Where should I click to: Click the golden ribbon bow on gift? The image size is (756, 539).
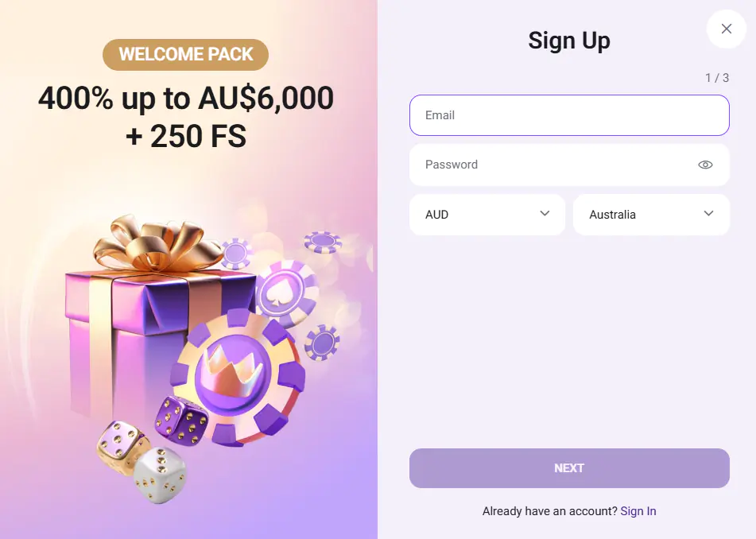155,241
